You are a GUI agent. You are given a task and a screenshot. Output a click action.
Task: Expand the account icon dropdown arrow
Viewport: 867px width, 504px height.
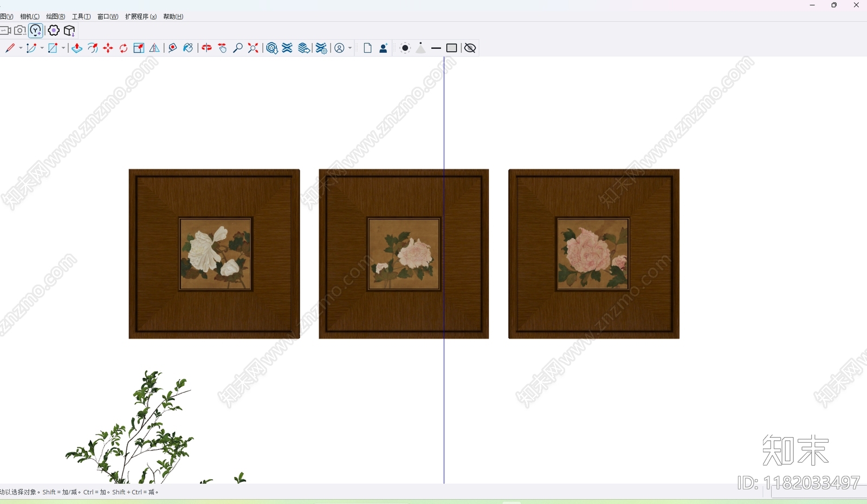[350, 48]
